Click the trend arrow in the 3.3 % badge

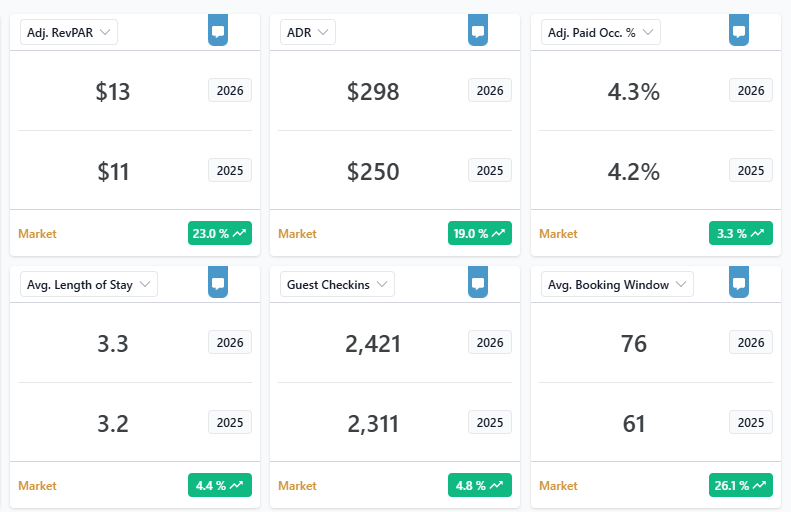tap(757, 234)
